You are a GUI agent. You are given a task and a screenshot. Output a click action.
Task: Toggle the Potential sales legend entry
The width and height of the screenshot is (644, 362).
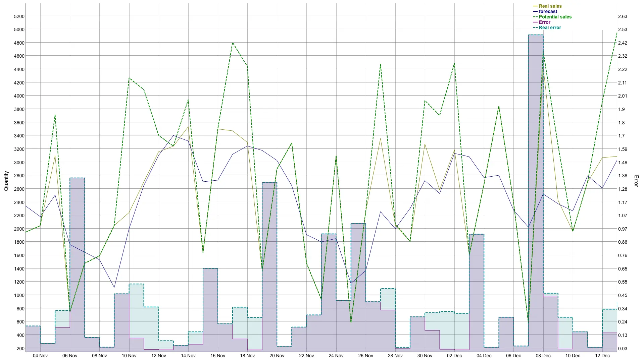pyautogui.click(x=552, y=17)
